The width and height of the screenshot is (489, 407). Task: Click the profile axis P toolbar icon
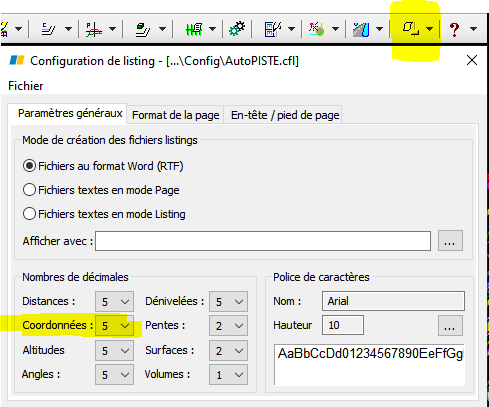click(x=94, y=29)
